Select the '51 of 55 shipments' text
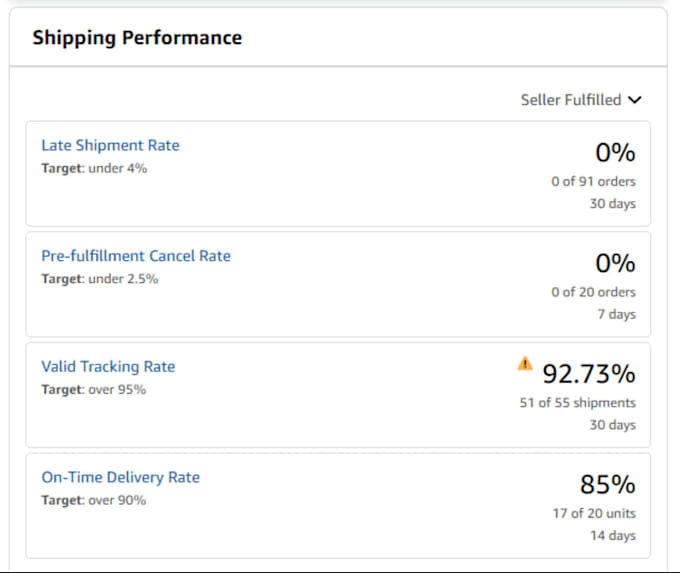This screenshot has height=573, width=680. coord(578,403)
